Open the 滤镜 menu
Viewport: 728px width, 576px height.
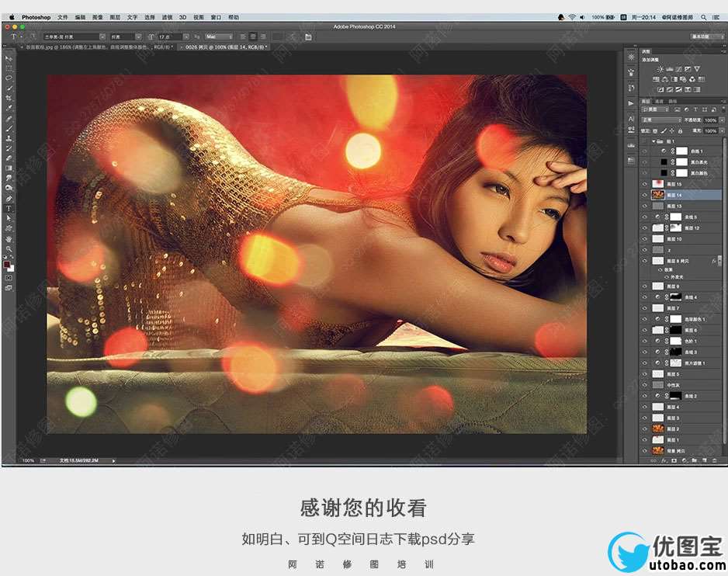pos(167,16)
